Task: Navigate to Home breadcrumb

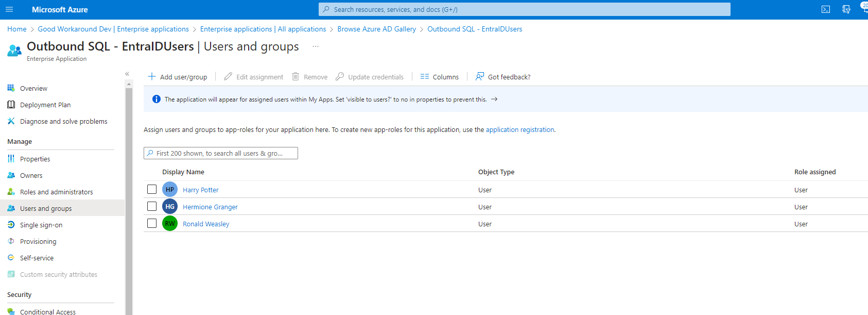Action: [17, 29]
